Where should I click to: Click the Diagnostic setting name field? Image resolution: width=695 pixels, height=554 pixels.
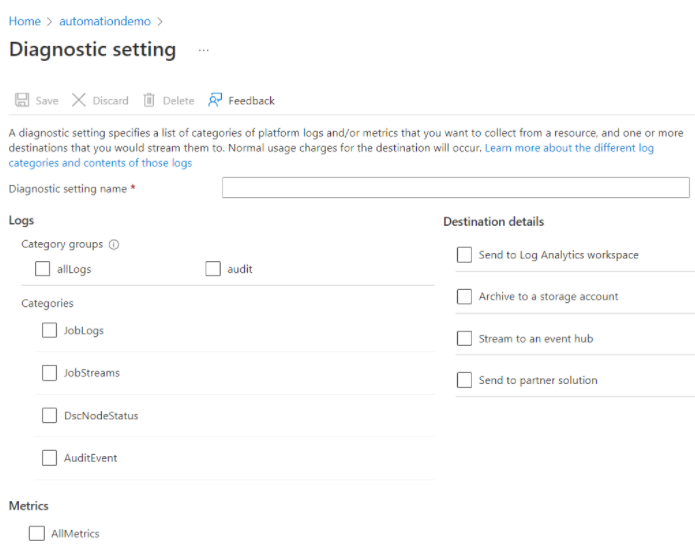(x=455, y=188)
